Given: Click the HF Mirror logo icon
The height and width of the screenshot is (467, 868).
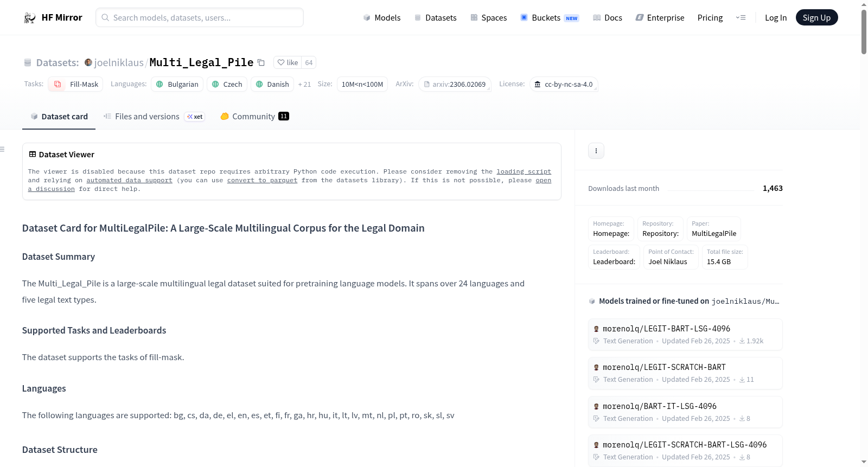Looking at the screenshot, I should click(30, 18).
